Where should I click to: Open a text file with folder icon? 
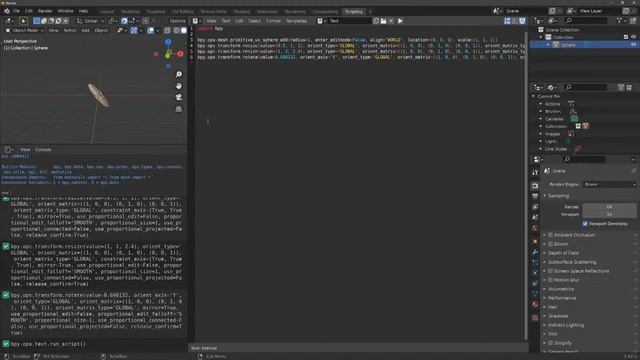(383, 21)
